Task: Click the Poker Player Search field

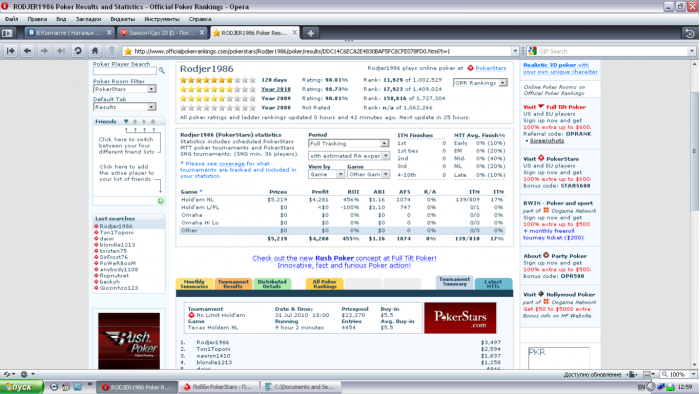Action: tap(125, 71)
